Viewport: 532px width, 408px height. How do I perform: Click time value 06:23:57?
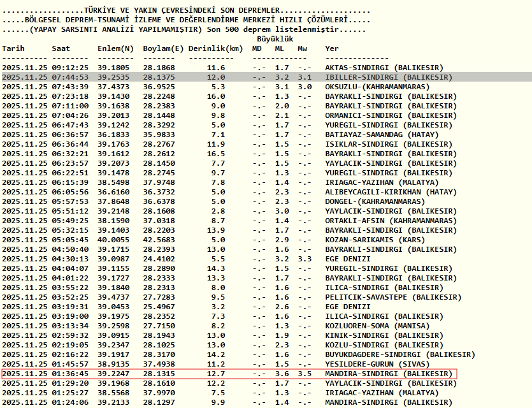pyautogui.click(x=70, y=163)
